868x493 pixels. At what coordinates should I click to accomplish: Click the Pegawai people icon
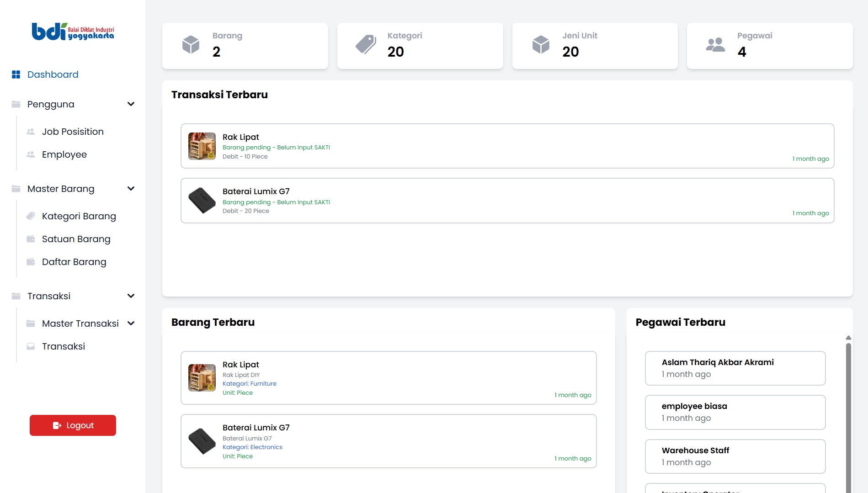[715, 45]
